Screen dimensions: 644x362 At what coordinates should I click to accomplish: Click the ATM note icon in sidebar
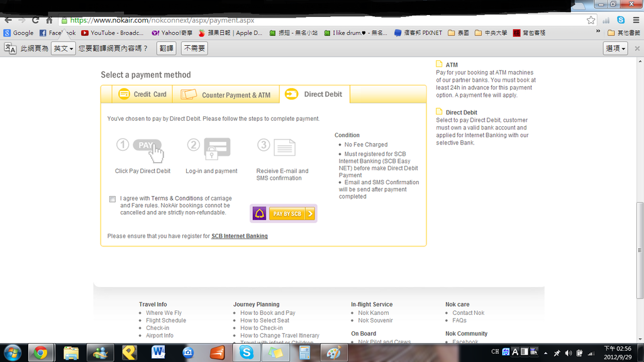439,64
